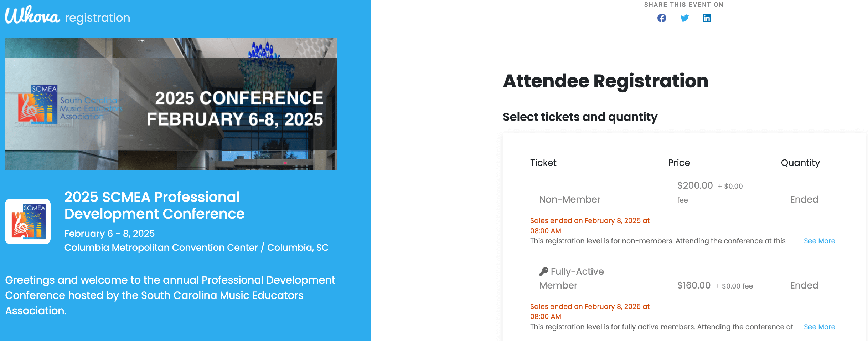Click the Ended quantity for Non-Member
Screen dimensions: 868x341
(x=804, y=199)
